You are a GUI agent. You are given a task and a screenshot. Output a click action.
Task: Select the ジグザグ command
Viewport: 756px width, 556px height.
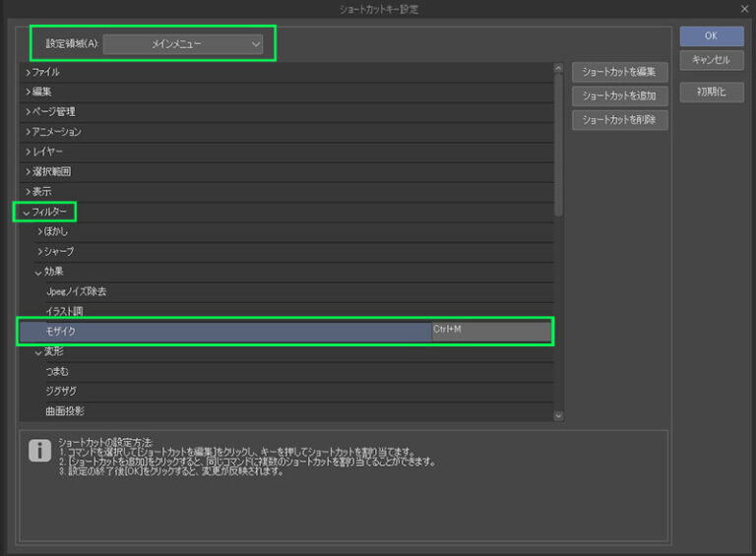pyautogui.click(x=61, y=391)
